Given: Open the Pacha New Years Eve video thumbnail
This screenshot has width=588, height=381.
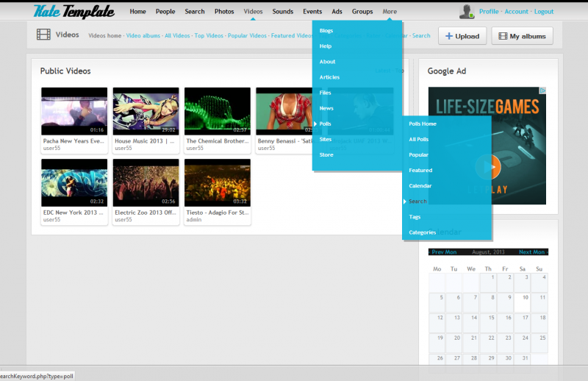Looking at the screenshot, I should coord(74,111).
